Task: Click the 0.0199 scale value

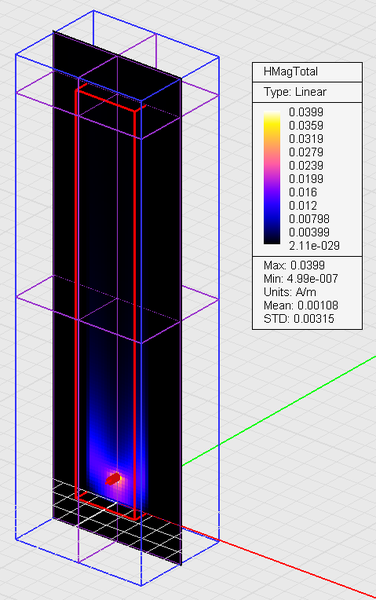Action: tap(306, 179)
